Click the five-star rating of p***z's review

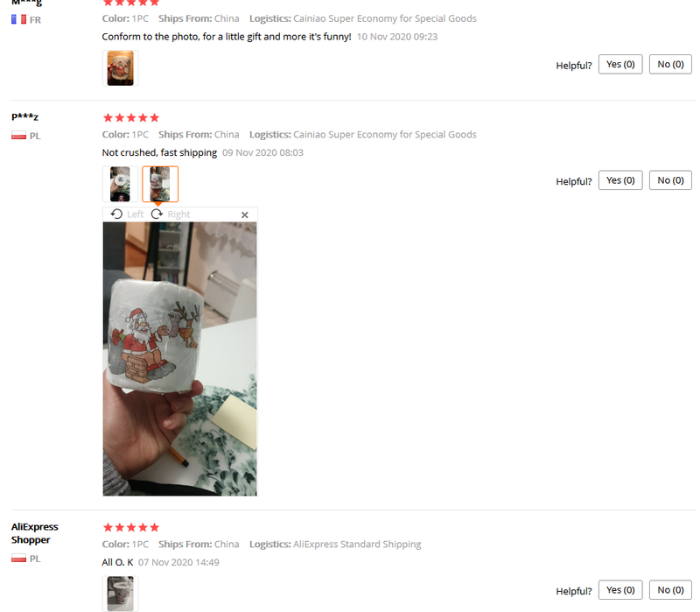130,117
